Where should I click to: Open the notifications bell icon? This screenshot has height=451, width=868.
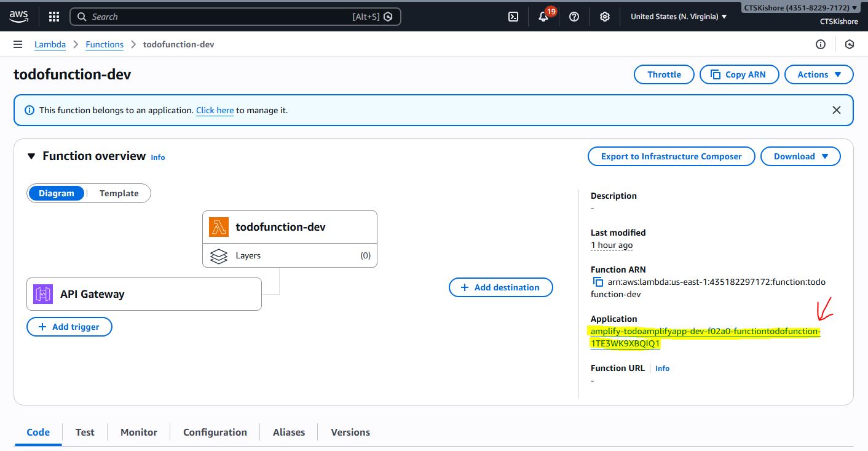click(x=543, y=17)
